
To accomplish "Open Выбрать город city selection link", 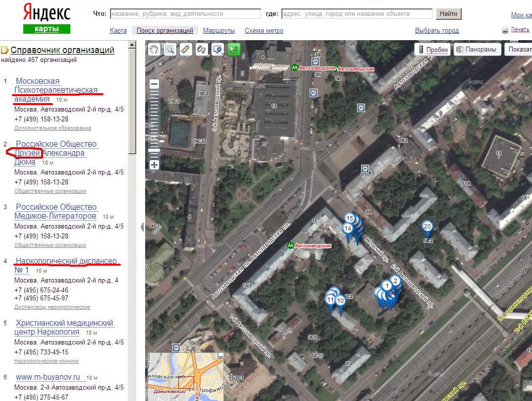I will pyautogui.click(x=437, y=31).
